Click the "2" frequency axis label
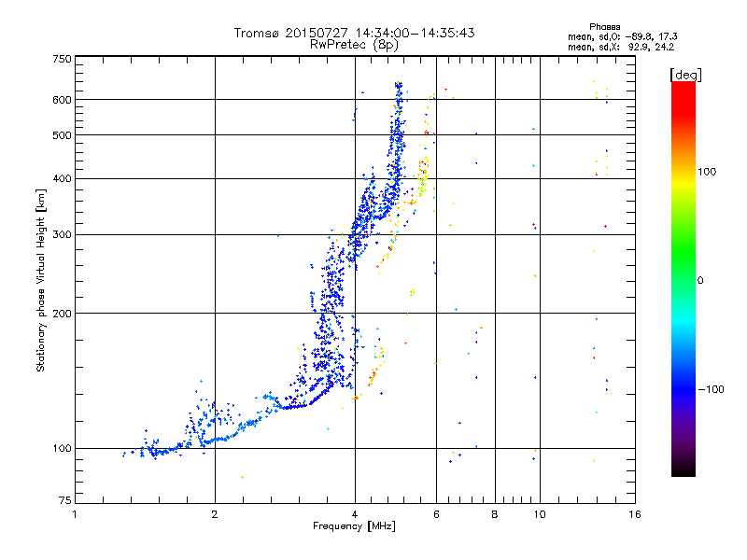The image size is (747, 560). click(215, 514)
